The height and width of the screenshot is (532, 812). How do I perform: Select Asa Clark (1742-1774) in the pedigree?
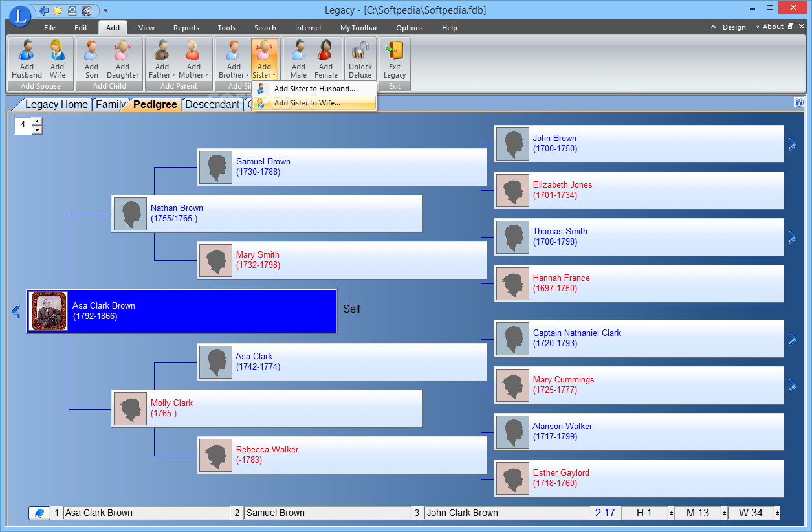[342, 362]
